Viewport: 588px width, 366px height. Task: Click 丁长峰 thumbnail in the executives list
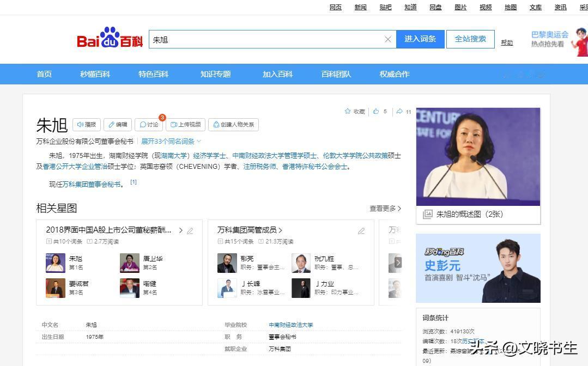227,288
